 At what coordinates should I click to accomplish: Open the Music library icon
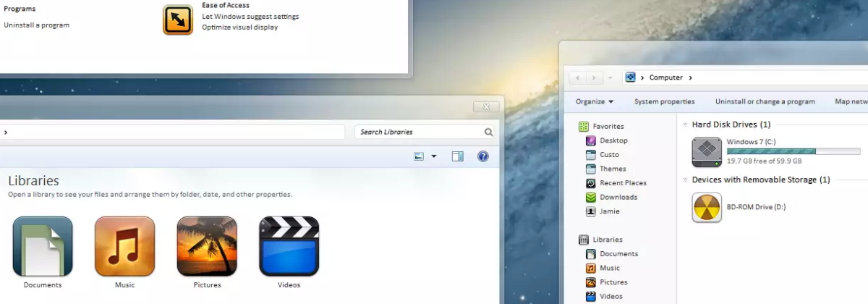[x=125, y=246]
